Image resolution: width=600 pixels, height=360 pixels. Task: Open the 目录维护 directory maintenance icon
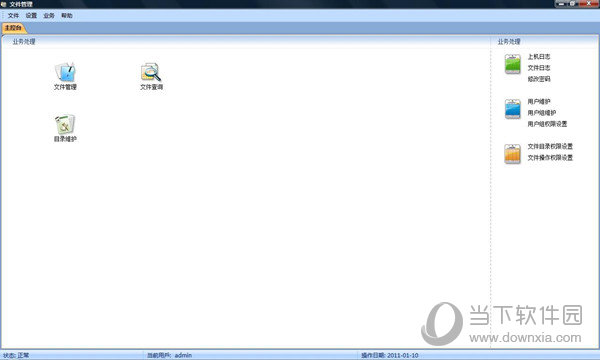click(65, 128)
